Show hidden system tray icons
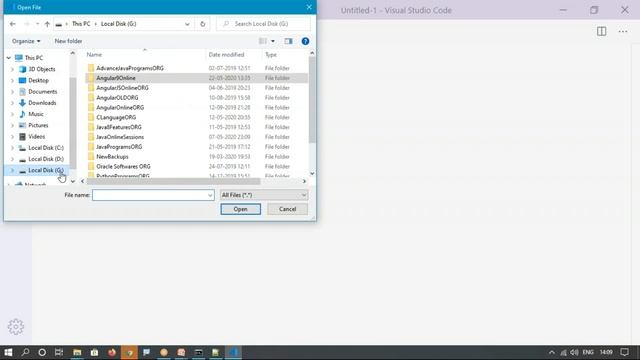This screenshot has width=640, height=360. pos(551,352)
